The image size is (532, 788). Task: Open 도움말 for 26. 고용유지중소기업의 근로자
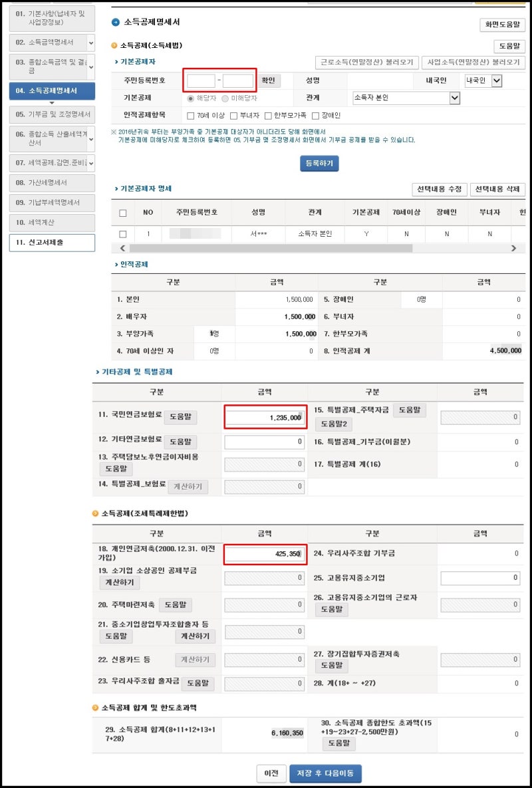point(332,610)
